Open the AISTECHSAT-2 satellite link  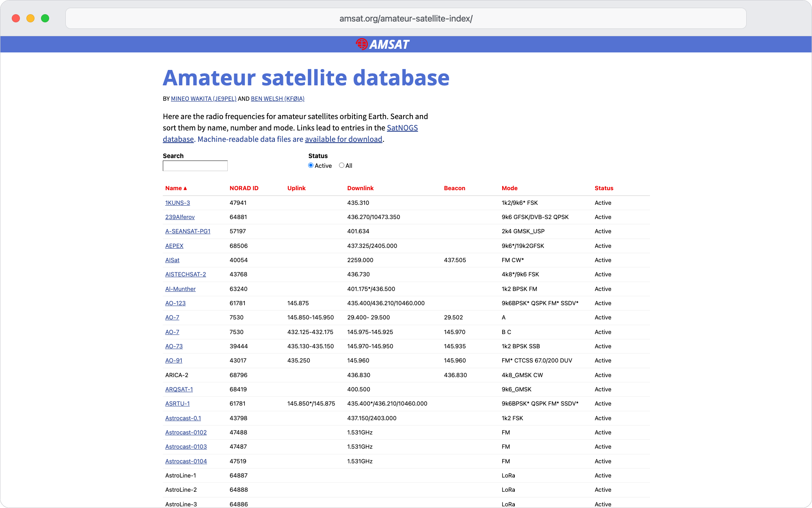(186, 274)
